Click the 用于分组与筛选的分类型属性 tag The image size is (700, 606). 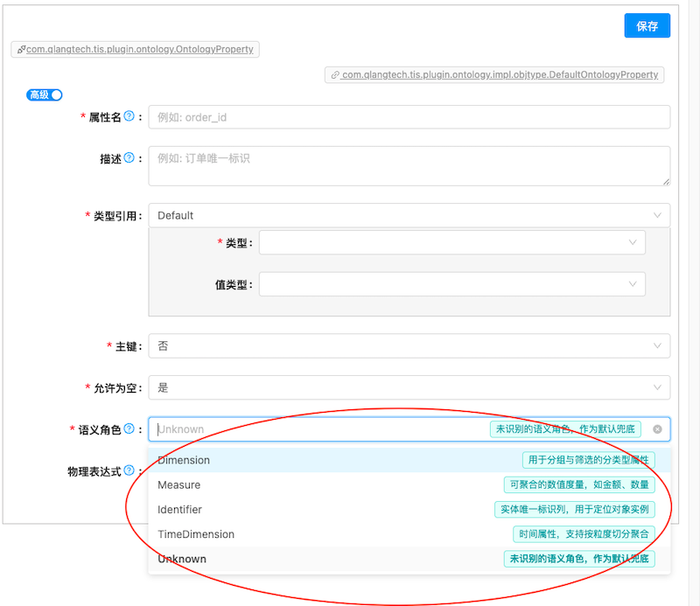(588, 460)
